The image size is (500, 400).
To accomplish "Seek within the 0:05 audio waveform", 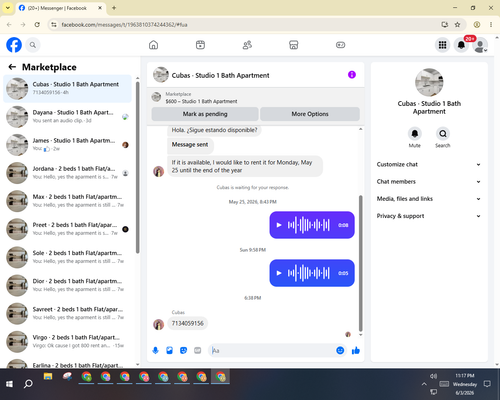I will [309, 273].
